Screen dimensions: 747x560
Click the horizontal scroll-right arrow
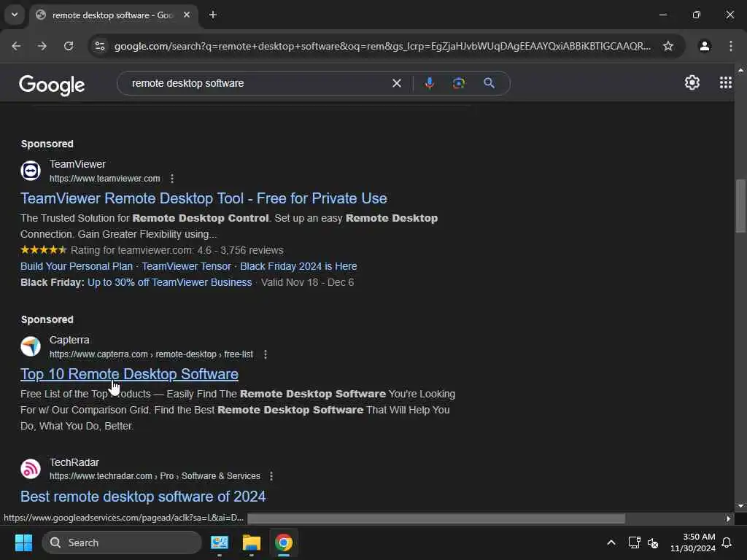click(728, 518)
